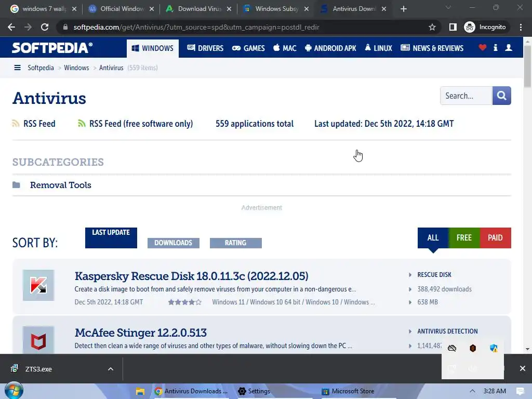Viewport: 532px width, 399px height.
Task: Open Kaspersky Rescue Disk 18.0.11.3c listing
Action: point(191,276)
